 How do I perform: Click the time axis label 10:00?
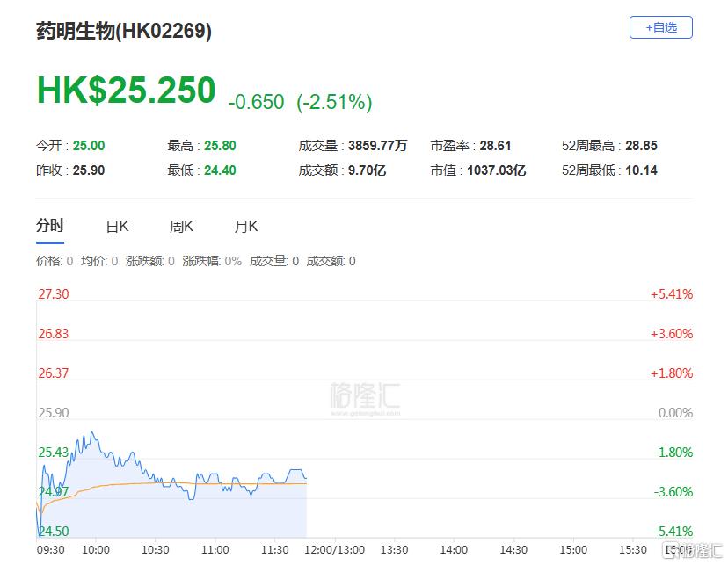click(x=96, y=550)
